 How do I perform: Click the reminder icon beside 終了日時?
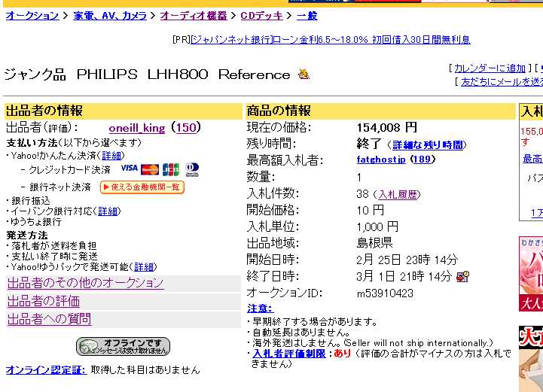[462, 276]
